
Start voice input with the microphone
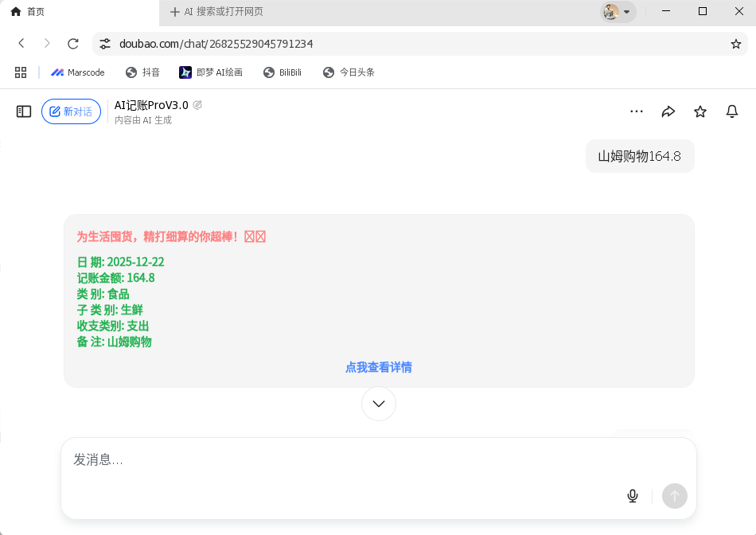point(633,496)
